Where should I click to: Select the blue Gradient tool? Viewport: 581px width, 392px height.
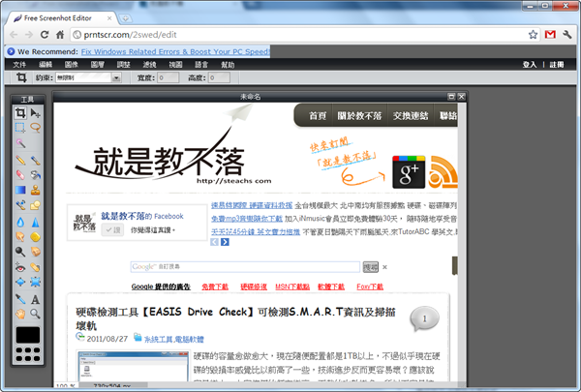coord(20,190)
